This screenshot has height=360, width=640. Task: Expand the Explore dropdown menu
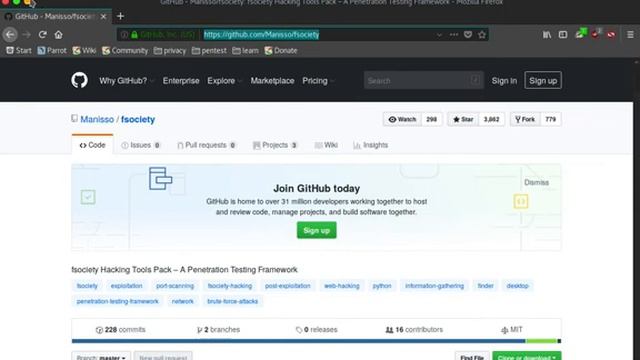click(x=224, y=81)
